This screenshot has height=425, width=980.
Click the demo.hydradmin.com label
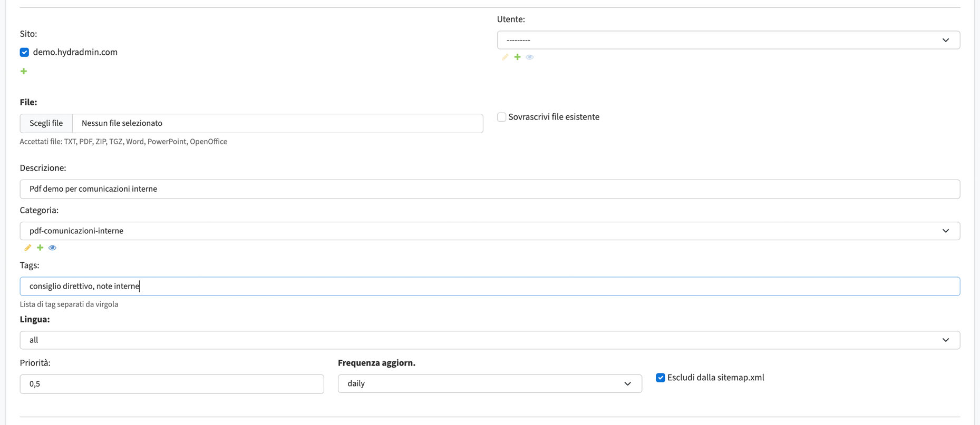point(75,52)
